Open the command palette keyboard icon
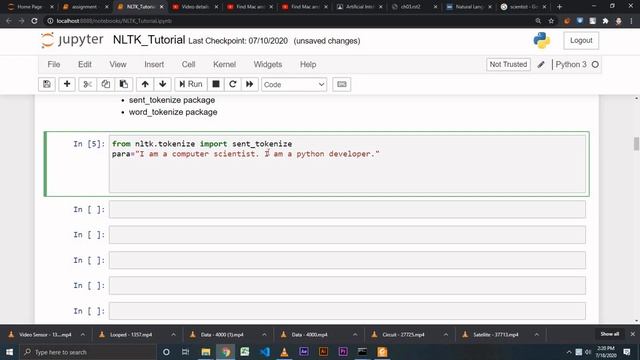 point(342,84)
